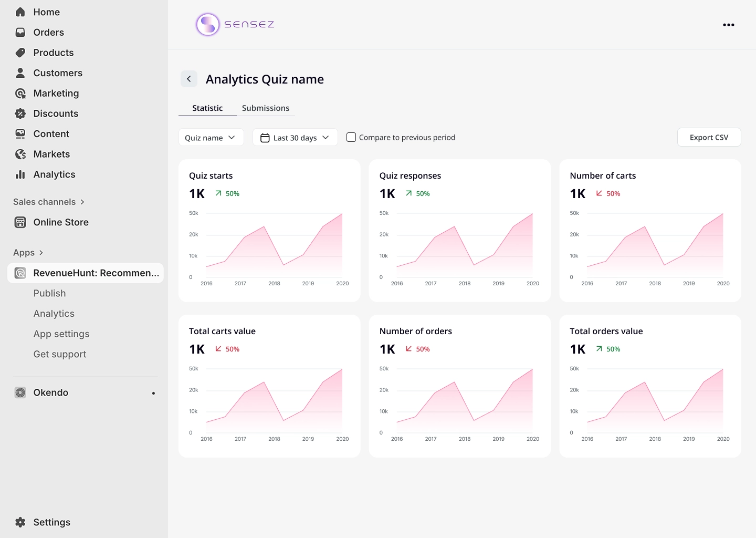Click the pin dot next to Okendo

click(x=153, y=393)
